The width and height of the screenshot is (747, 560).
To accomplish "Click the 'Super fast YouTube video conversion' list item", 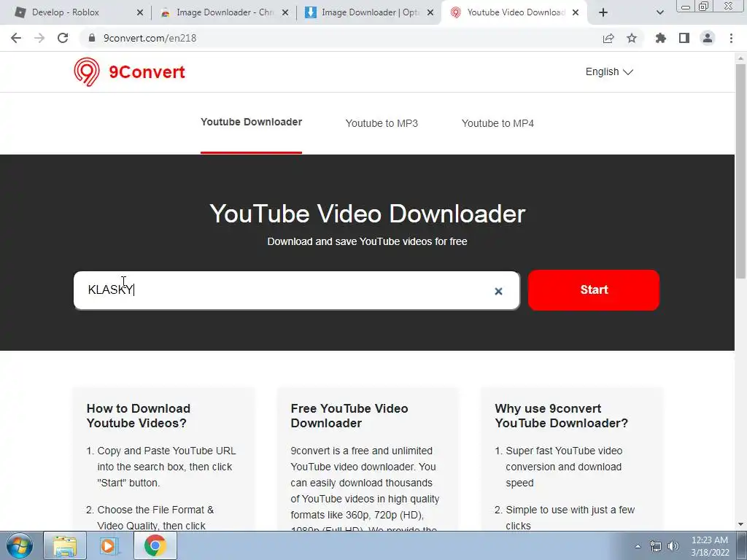I will click(564, 467).
